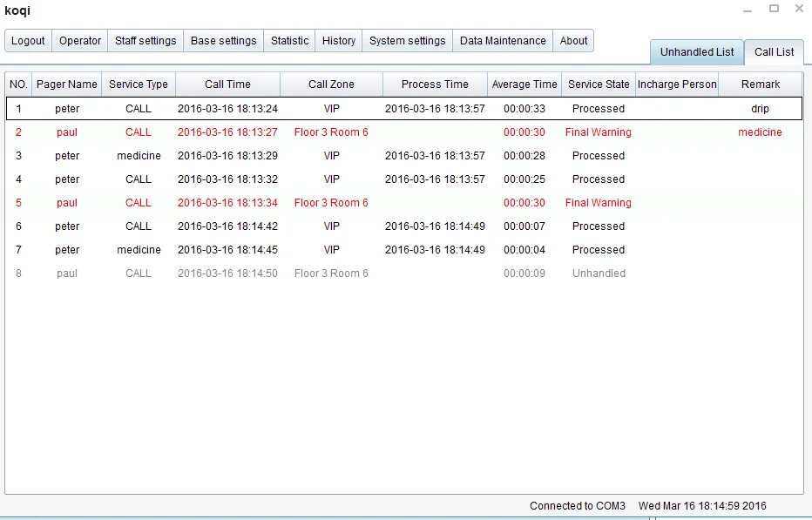Click Floor 3 Room 6 zone in row 8

click(x=331, y=274)
